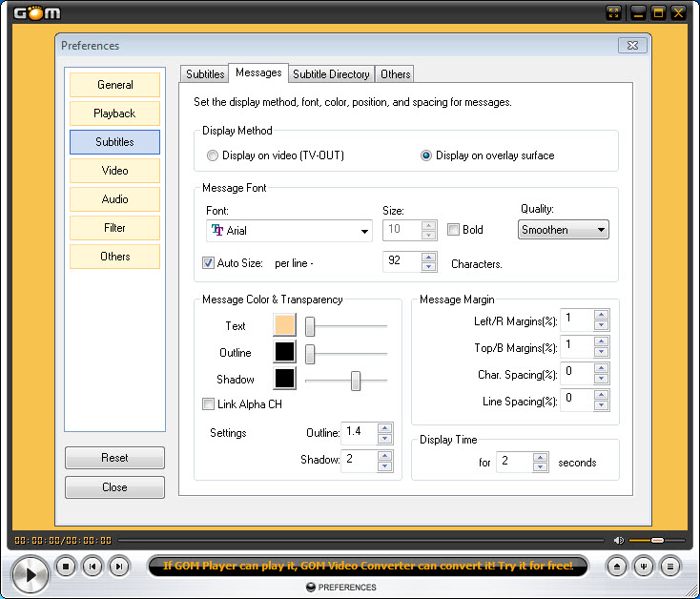Decrease Shadow setting value
Viewport: 700px width, 599px height.
(384, 465)
